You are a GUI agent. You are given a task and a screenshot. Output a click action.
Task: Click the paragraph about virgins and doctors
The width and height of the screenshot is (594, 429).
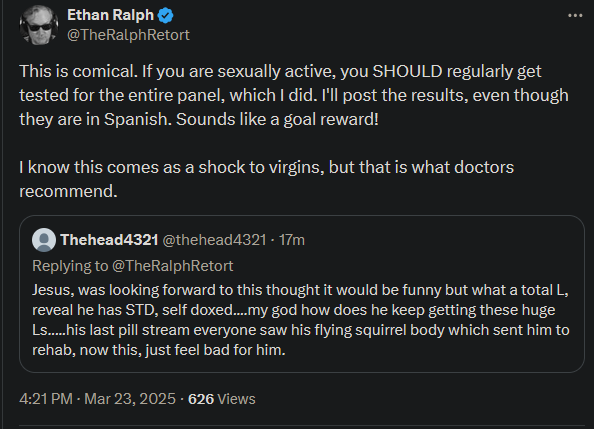coord(266,179)
